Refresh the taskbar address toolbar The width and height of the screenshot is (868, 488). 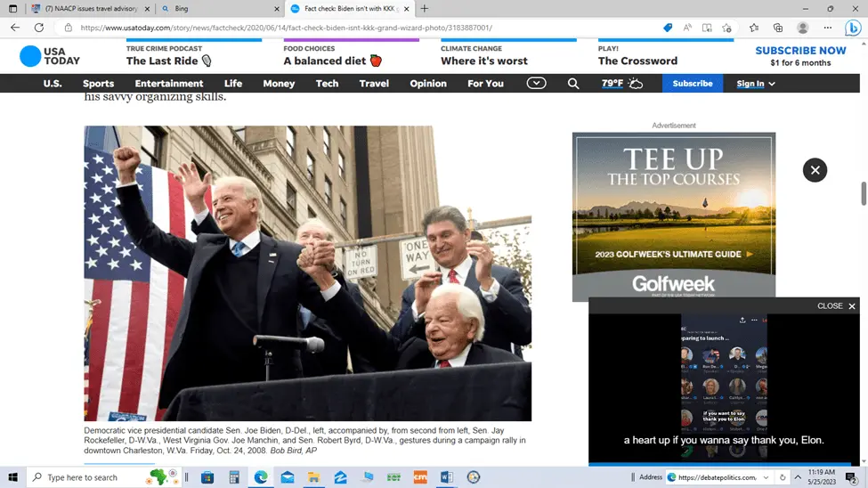pyautogui.click(x=783, y=477)
